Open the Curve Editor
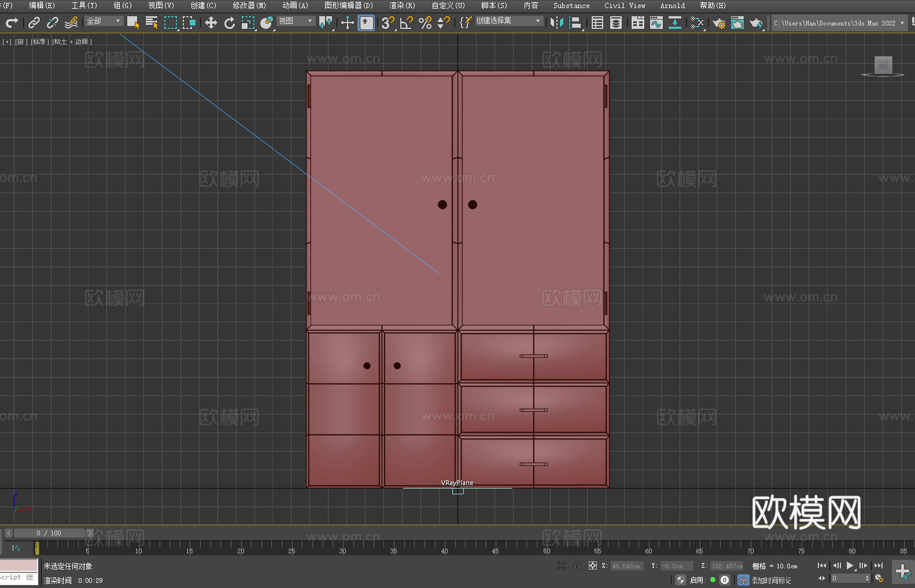915x588 pixels. (x=656, y=23)
